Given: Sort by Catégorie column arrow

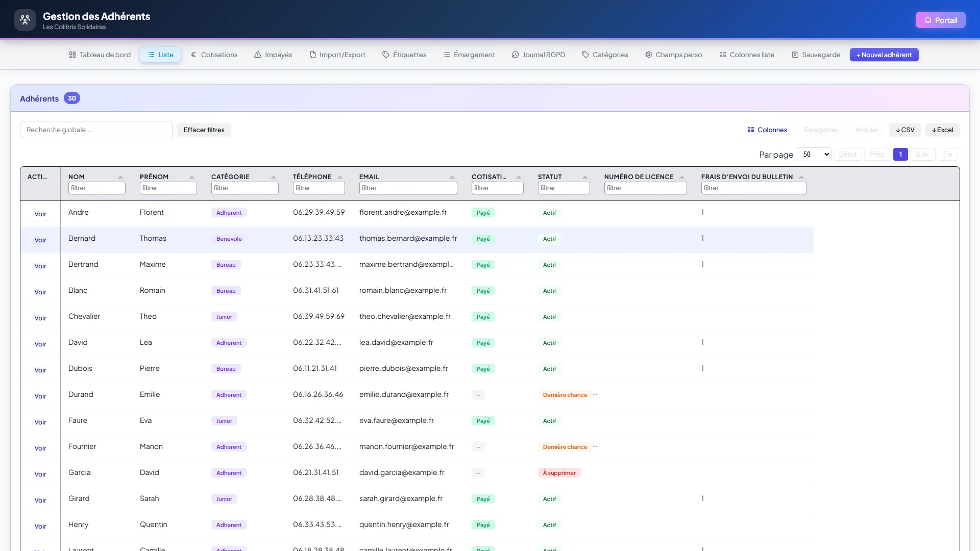Looking at the screenshot, I should click(x=274, y=177).
